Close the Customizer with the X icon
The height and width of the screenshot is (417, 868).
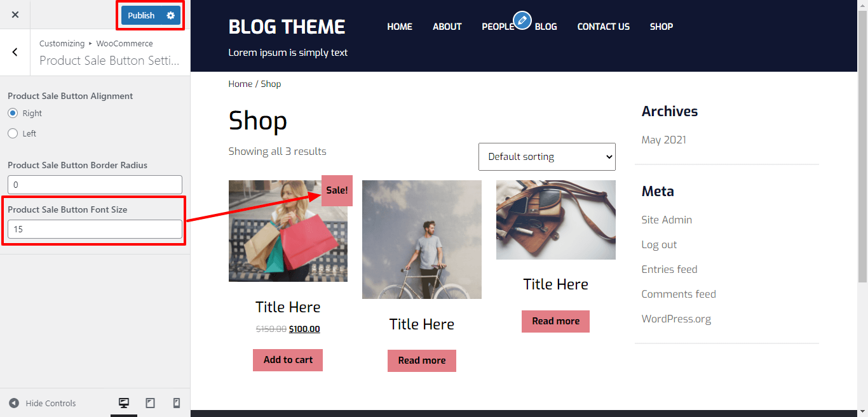point(15,15)
